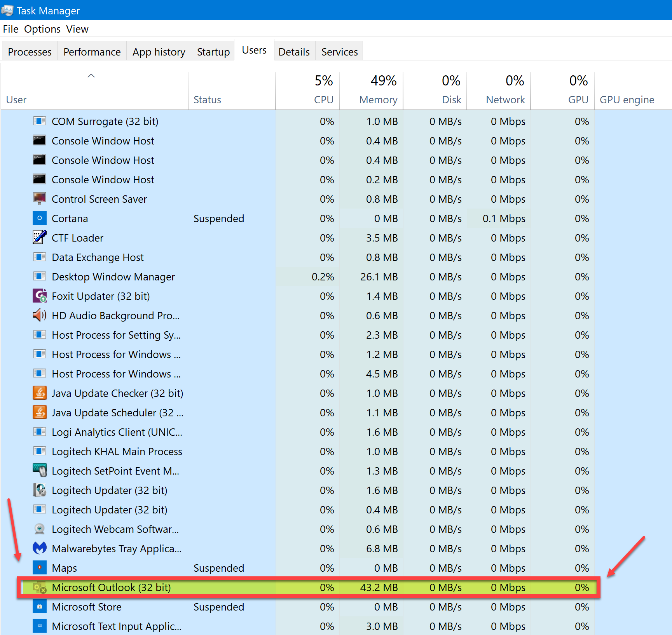Click the 0.2 MB Console Window Host icon
This screenshot has width=672, height=635.
click(40, 179)
